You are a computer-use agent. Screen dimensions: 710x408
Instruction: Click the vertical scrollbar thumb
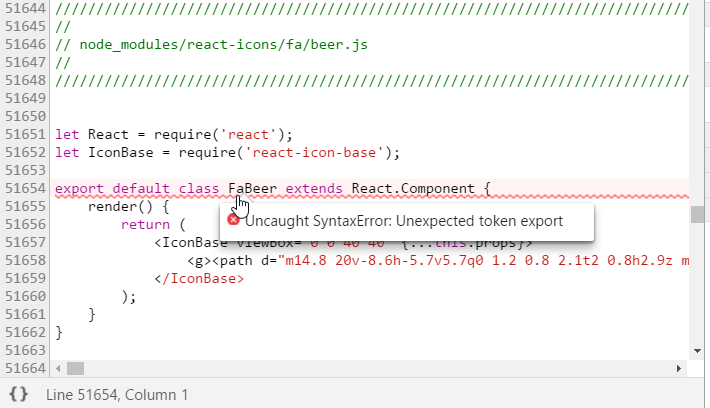tap(700, 215)
